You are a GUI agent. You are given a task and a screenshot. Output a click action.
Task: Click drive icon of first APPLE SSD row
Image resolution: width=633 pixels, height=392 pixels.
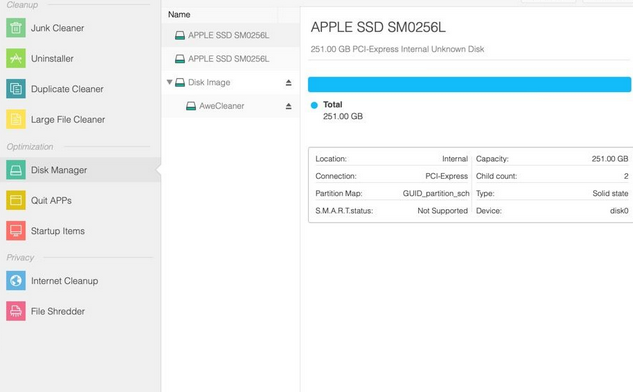pyautogui.click(x=180, y=36)
